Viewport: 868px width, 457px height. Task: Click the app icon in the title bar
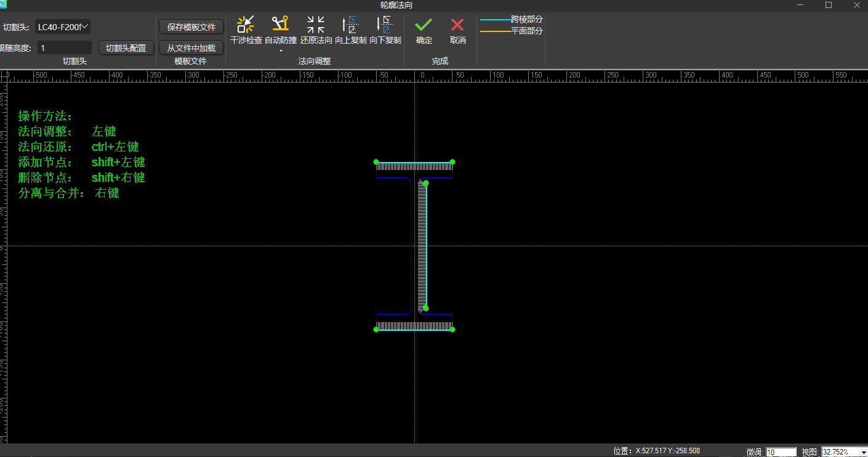[3, 4]
